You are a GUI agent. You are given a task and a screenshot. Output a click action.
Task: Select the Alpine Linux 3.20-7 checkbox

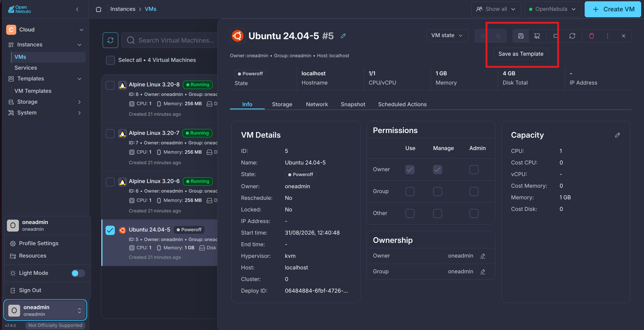(x=110, y=134)
